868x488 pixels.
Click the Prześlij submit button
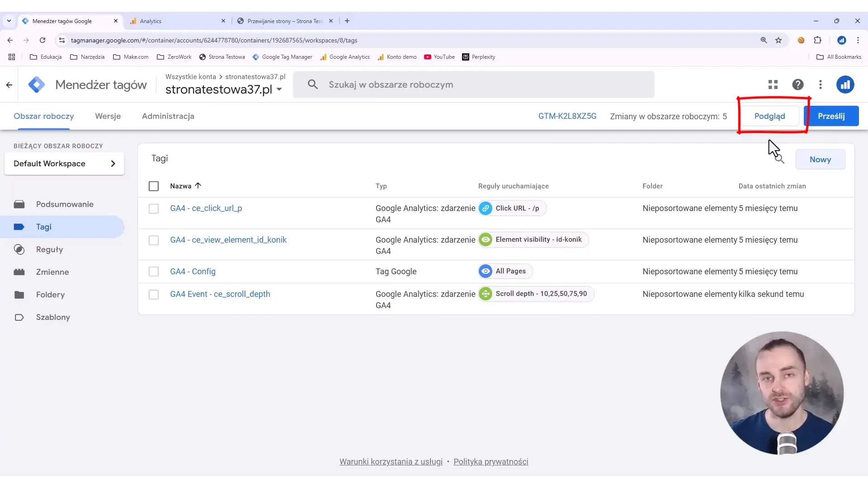coord(831,116)
